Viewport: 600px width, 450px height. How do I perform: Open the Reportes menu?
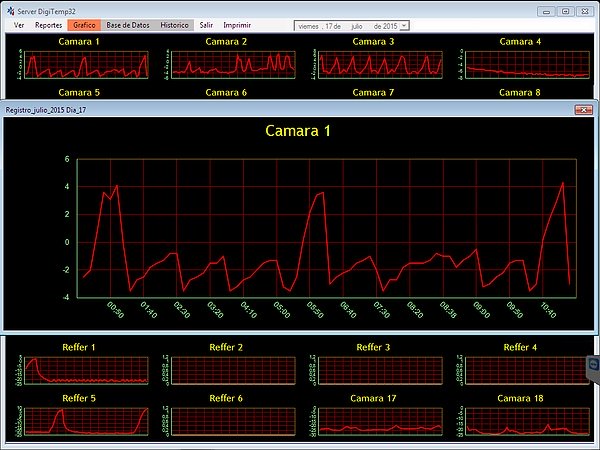click(48, 24)
